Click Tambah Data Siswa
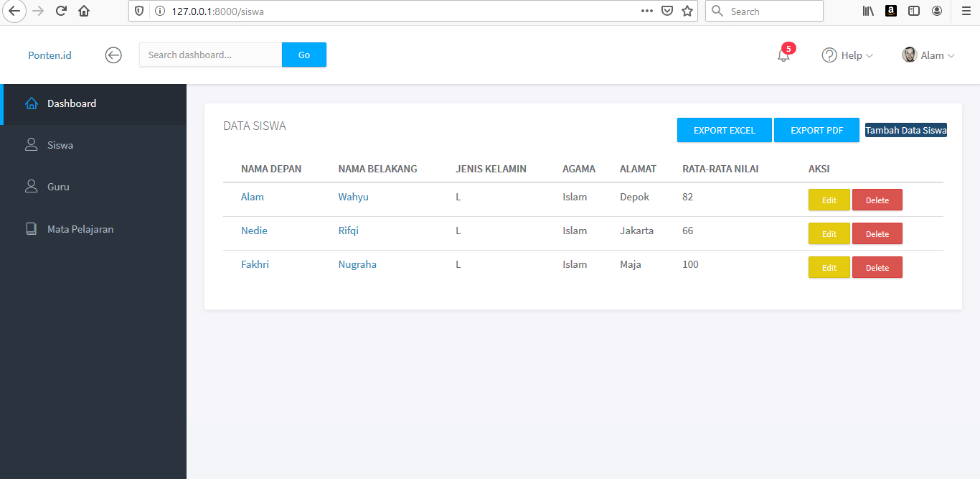The height and width of the screenshot is (479, 980). pos(905,130)
